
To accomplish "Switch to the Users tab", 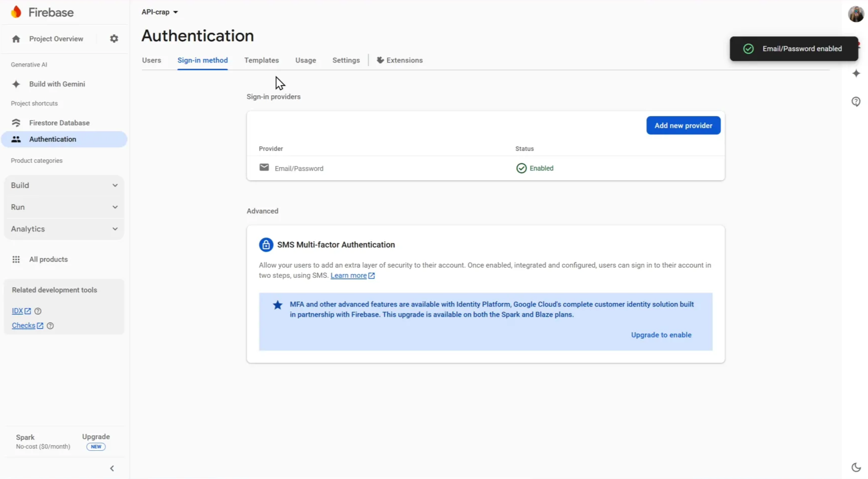I will pyautogui.click(x=151, y=60).
